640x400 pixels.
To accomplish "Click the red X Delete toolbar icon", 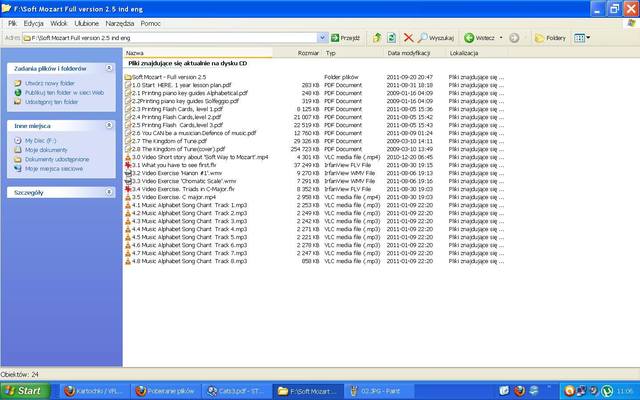I will [408, 38].
